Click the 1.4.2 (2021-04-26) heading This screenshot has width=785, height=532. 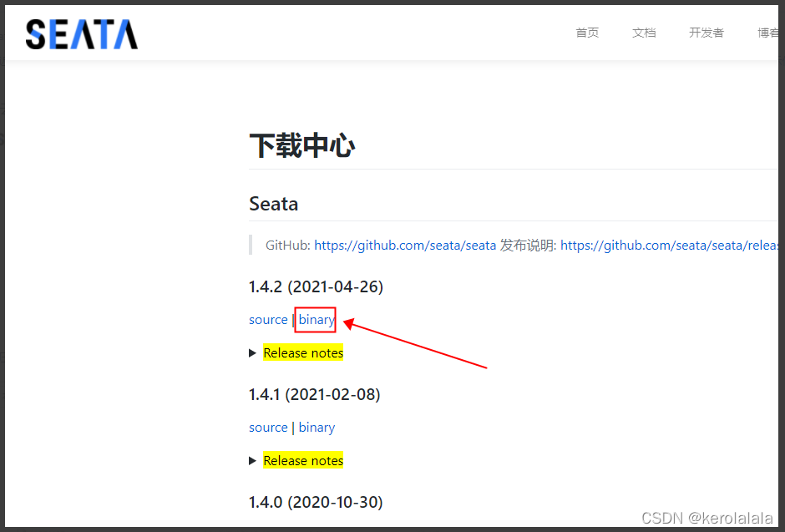tap(316, 286)
